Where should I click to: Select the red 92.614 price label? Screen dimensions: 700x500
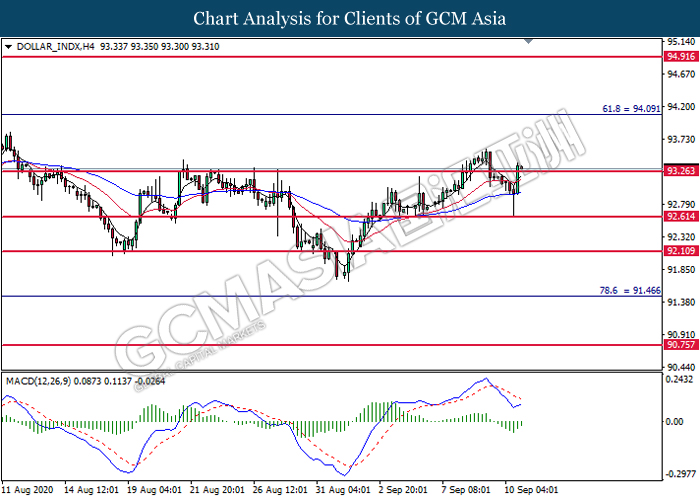681,216
